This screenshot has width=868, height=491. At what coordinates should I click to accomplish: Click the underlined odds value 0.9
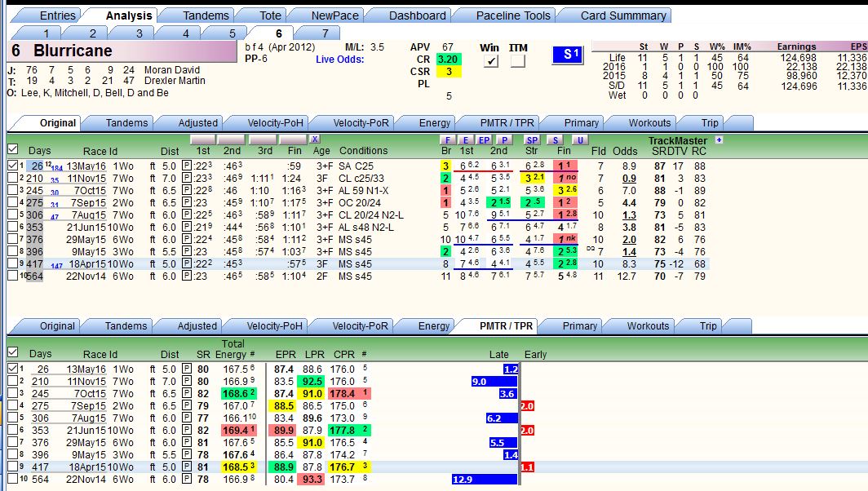click(629, 179)
